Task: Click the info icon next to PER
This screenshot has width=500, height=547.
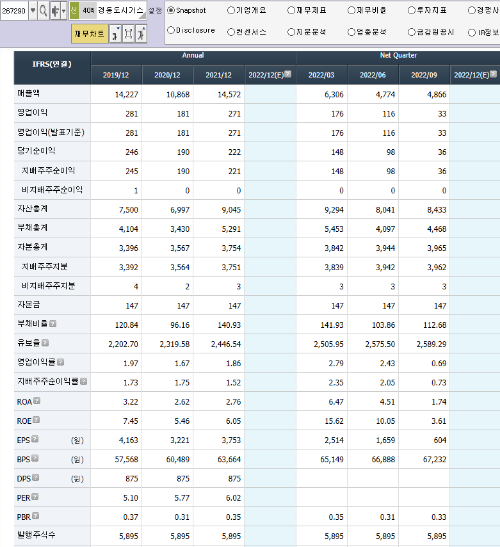Action: click(x=35, y=497)
